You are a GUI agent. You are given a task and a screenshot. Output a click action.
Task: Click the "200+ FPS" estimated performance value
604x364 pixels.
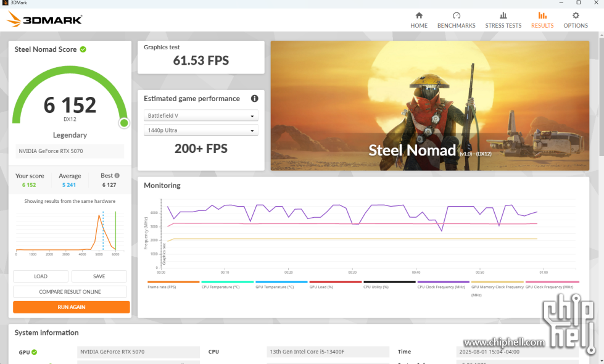[201, 149]
